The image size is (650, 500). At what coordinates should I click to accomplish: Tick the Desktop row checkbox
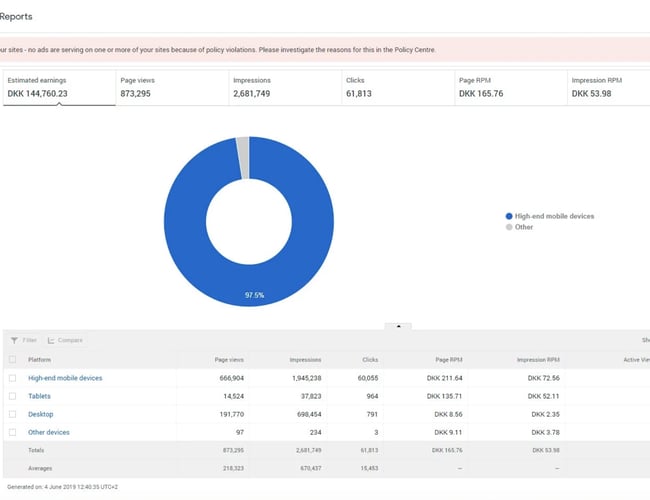pos(12,414)
